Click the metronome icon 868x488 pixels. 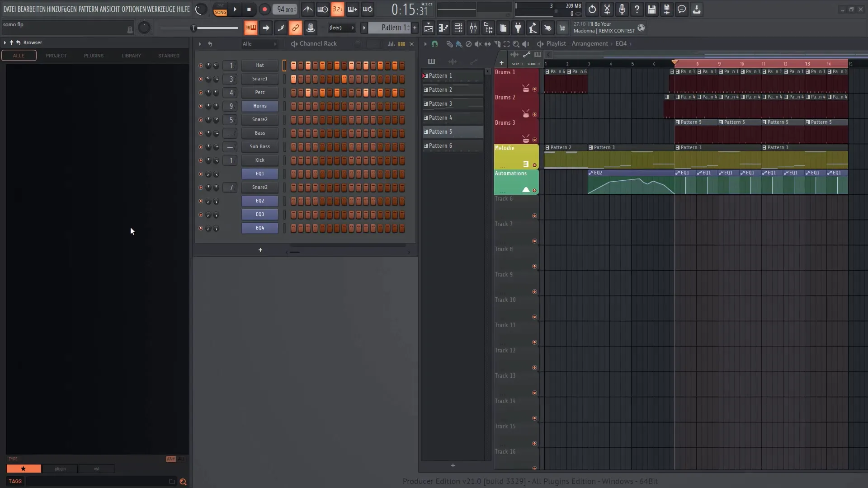[x=307, y=9]
